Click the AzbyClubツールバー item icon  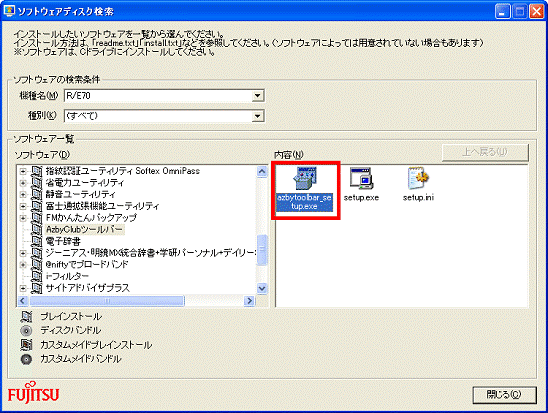(37, 230)
